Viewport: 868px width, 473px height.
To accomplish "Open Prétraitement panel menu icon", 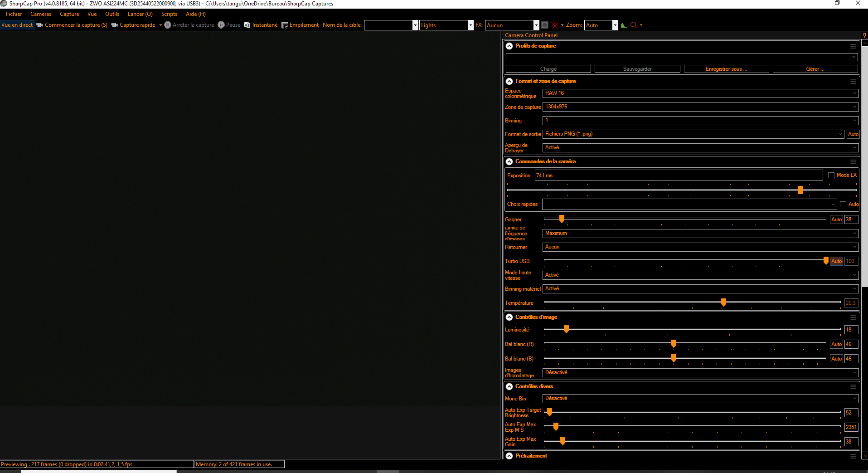I will point(853,456).
